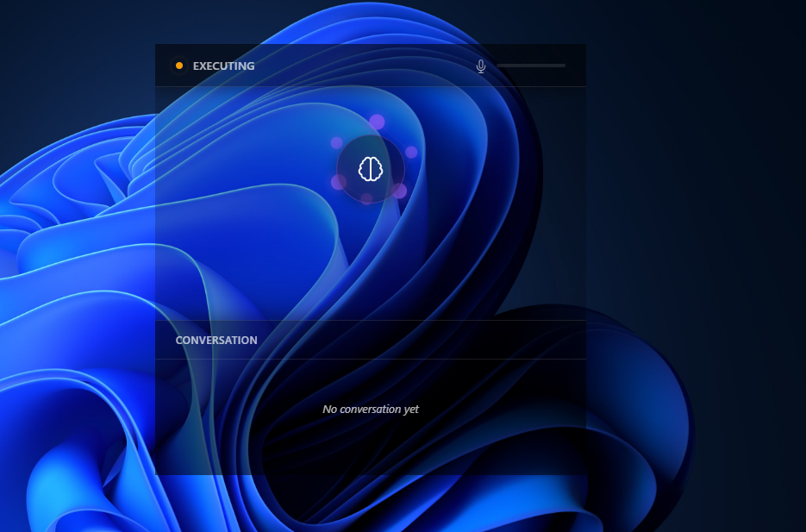Adjust the microphone level slider
806x532 pixels.
(x=531, y=66)
